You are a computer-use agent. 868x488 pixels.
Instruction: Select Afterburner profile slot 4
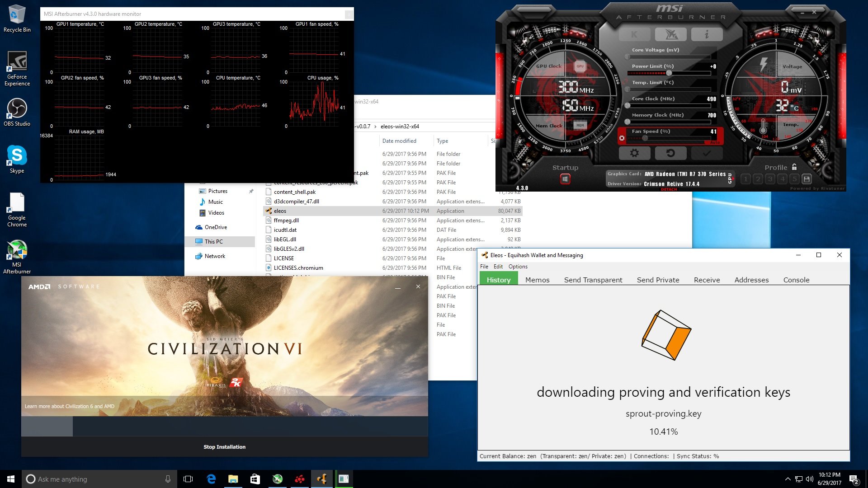[783, 179]
